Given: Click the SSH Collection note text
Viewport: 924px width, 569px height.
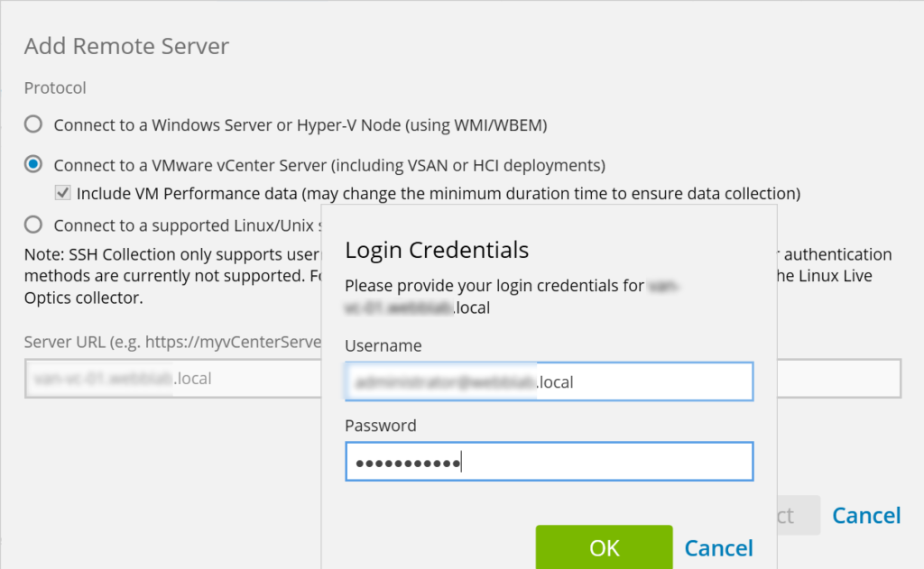Looking at the screenshot, I should 172,276.
